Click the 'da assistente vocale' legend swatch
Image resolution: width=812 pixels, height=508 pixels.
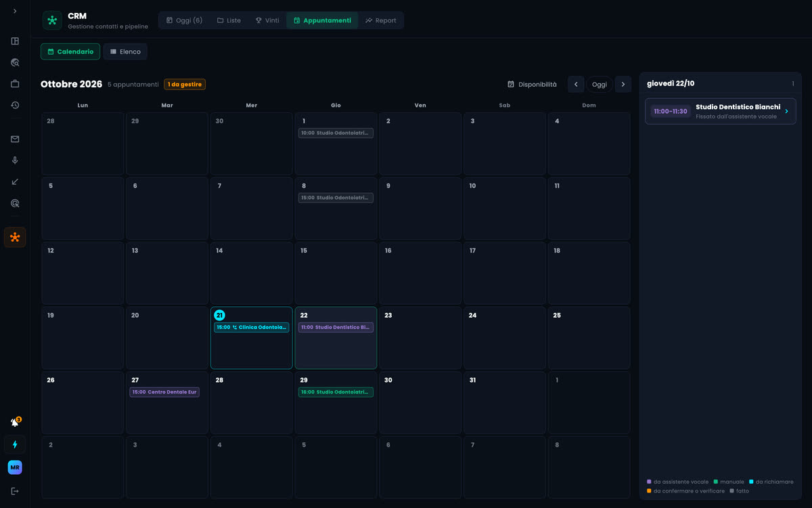pos(649,482)
